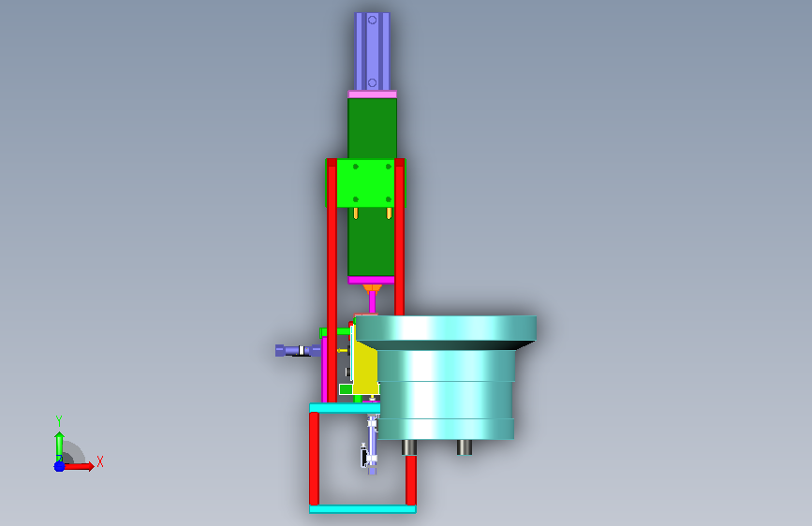Select the left red leg of the base frame

tap(314, 459)
